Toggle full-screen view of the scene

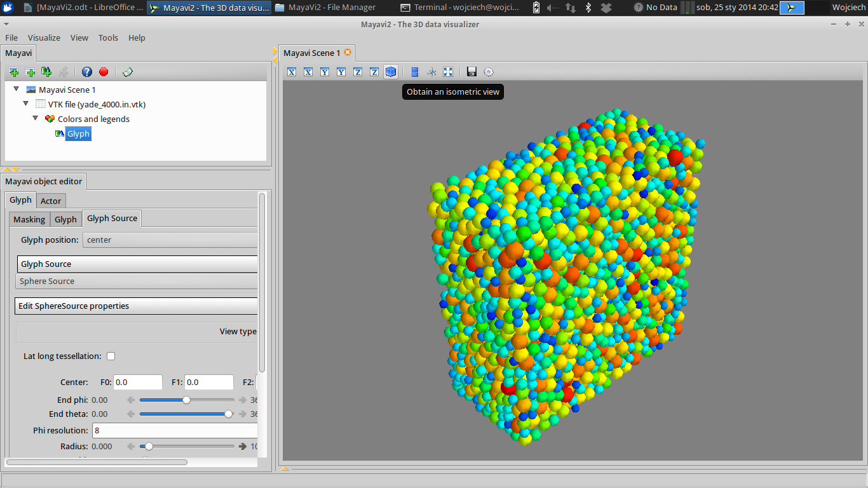[448, 72]
